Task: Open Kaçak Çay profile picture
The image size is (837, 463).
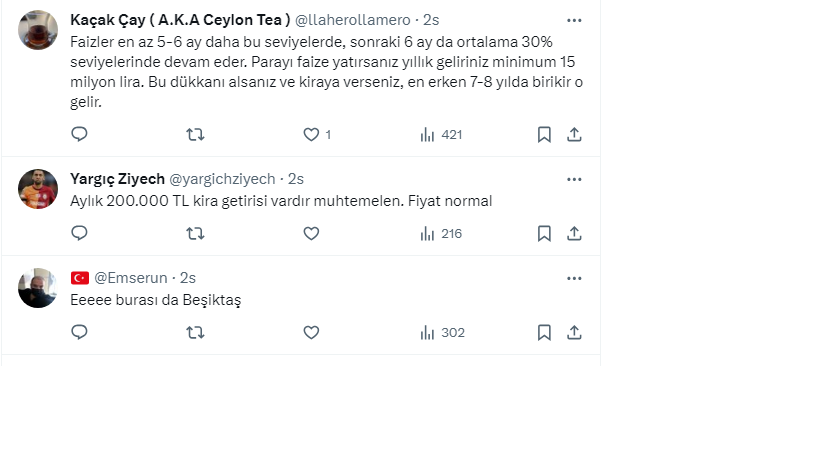Action: [x=39, y=30]
